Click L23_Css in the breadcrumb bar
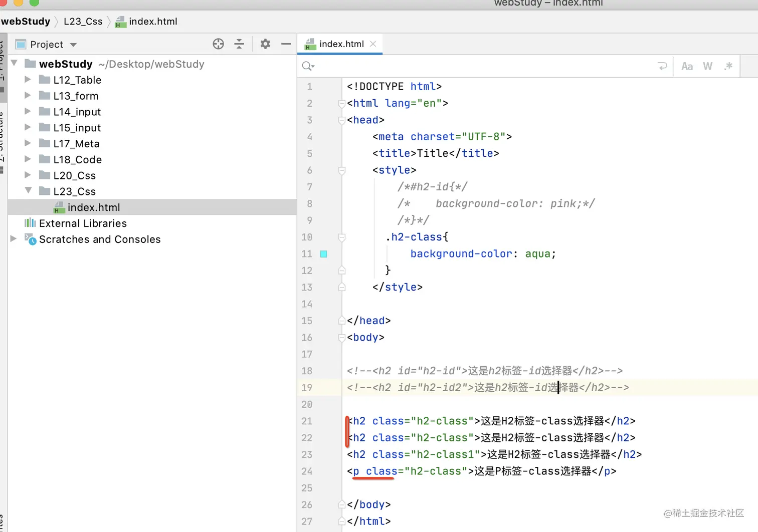The width and height of the screenshot is (758, 532). click(x=83, y=22)
